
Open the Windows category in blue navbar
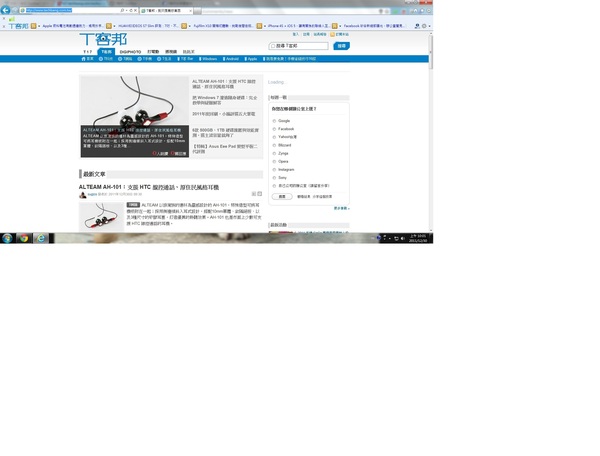[x=208, y=59]
